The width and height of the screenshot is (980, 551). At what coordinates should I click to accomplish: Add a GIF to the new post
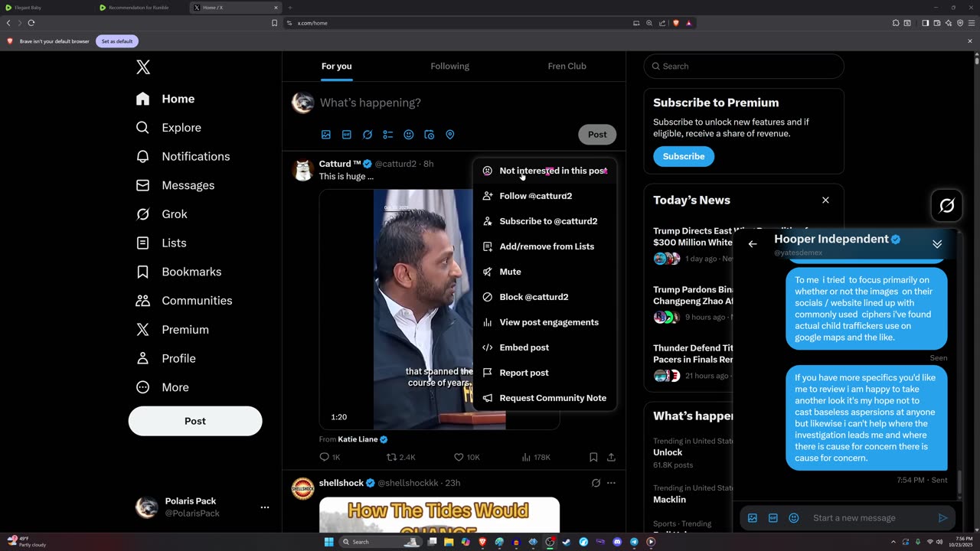347,135
